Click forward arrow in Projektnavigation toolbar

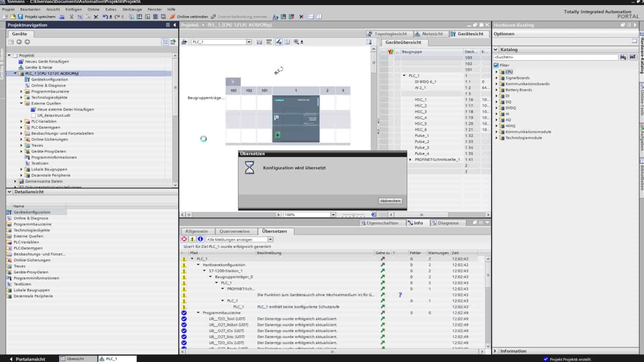[27, 42]
